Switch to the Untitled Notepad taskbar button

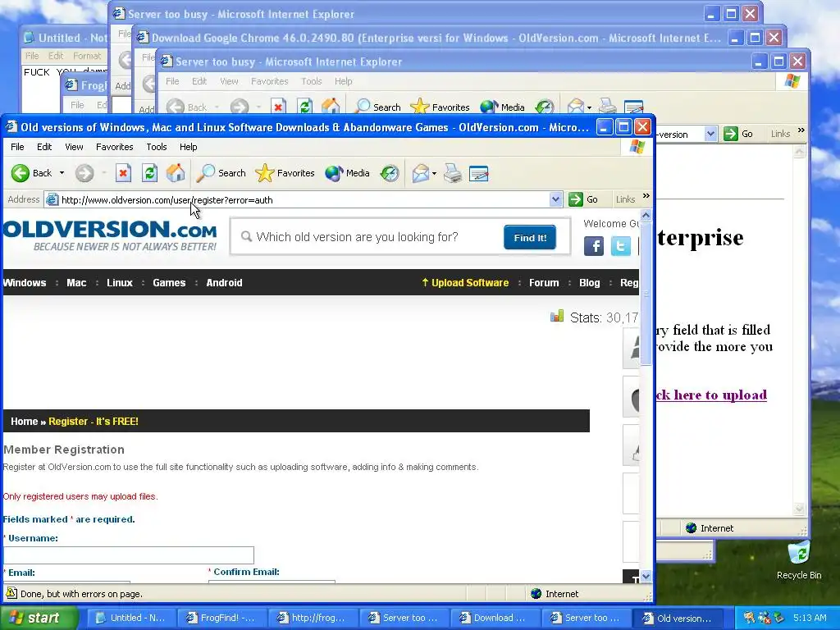tap(130, 618)
